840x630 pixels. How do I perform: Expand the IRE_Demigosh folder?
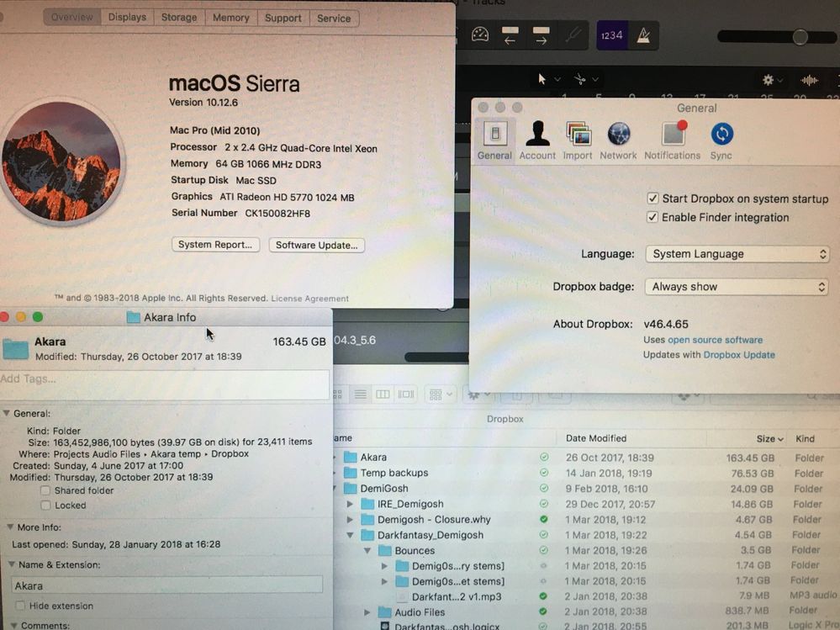point(351,504)
